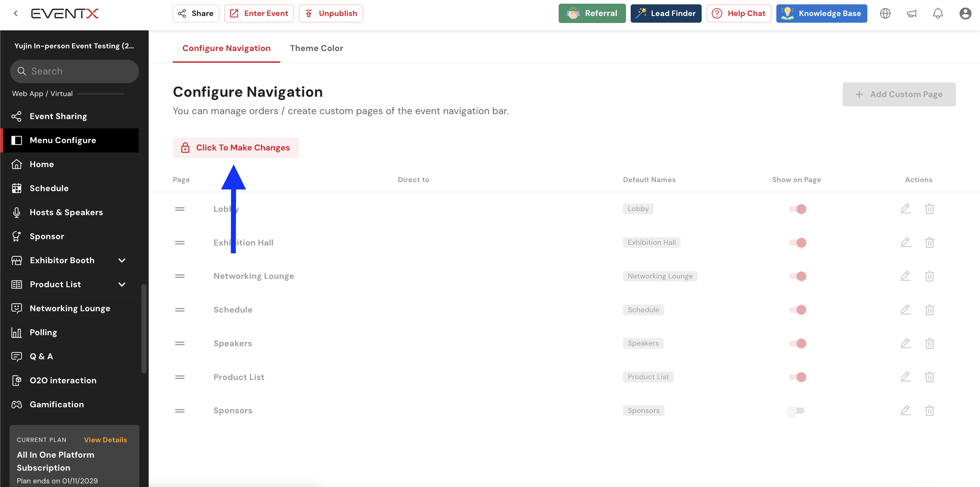The height and width of the screenshot is (487, 980).
Task: Open the language globe icon
Action: click(x=885, y=13)
